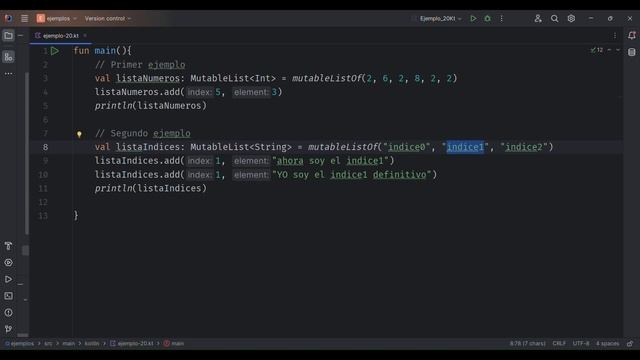Open the Database tool window
This screenshot has width=640, height=360.
pyautogui.click(x=632, y=52)
